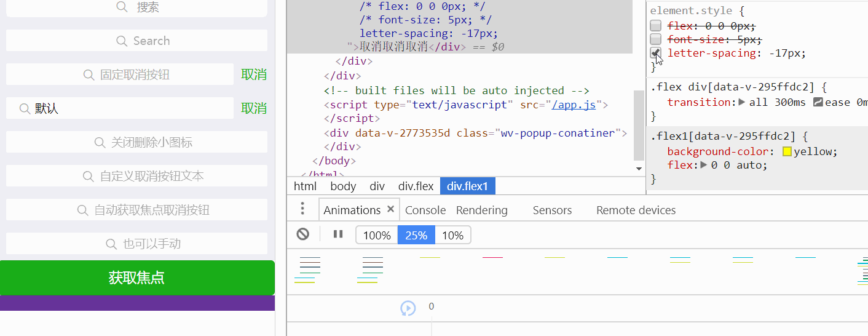This screenshot has height=336, width=868.
Task: Click the 自动获取焦点取消按钮 search field
Action: 136,210
